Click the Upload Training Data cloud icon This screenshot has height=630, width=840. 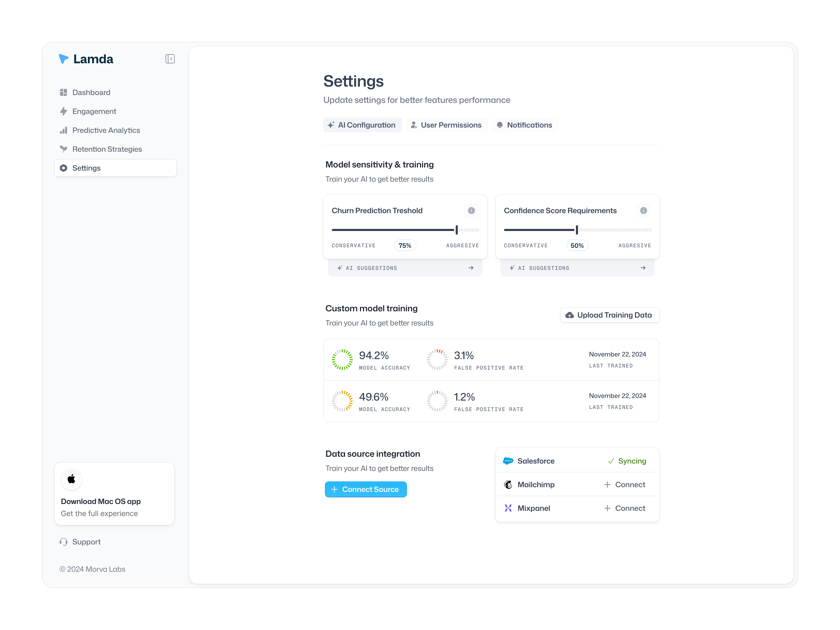(570, 315)
